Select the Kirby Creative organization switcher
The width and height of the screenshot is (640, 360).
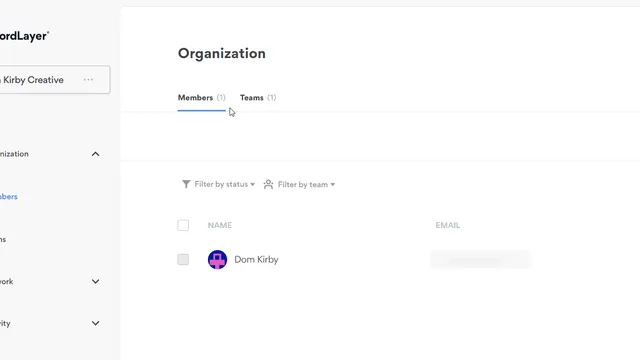pos(55,80)
